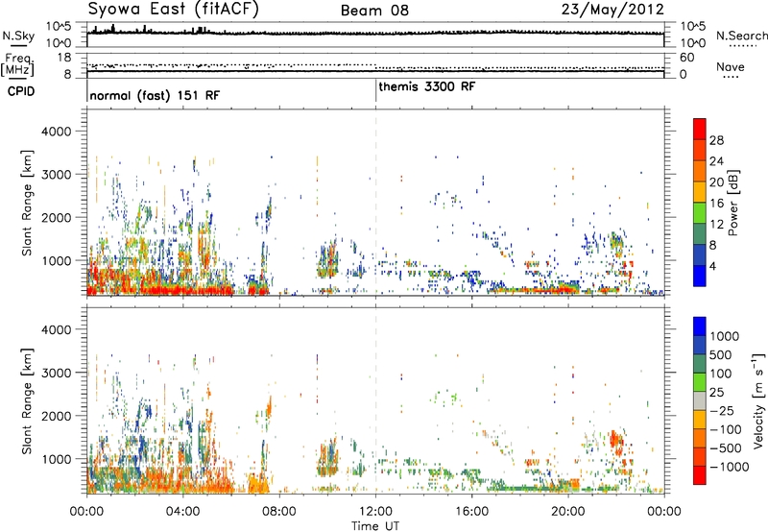Screen dimensions: 768x532
Task: Click the '16' label on Power colorbar
Action: [x=716, y=204]
